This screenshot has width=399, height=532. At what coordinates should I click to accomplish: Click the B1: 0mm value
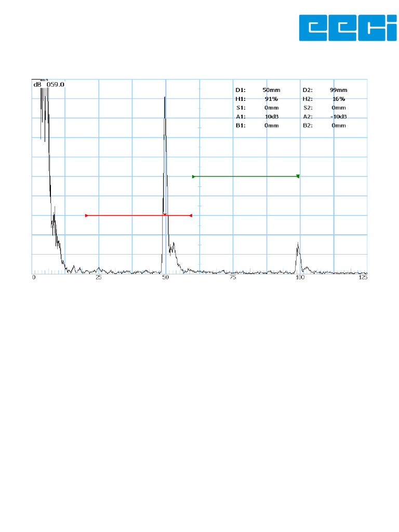point(271,125)
